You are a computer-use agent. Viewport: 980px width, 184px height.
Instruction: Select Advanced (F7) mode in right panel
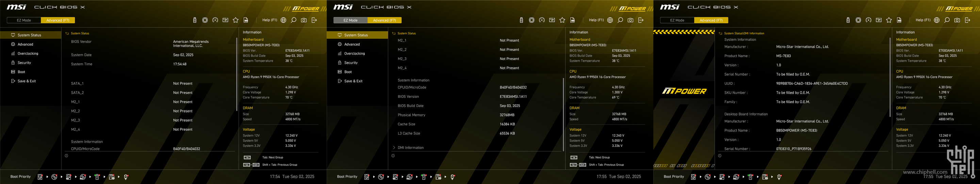click(x=711, y=20)
